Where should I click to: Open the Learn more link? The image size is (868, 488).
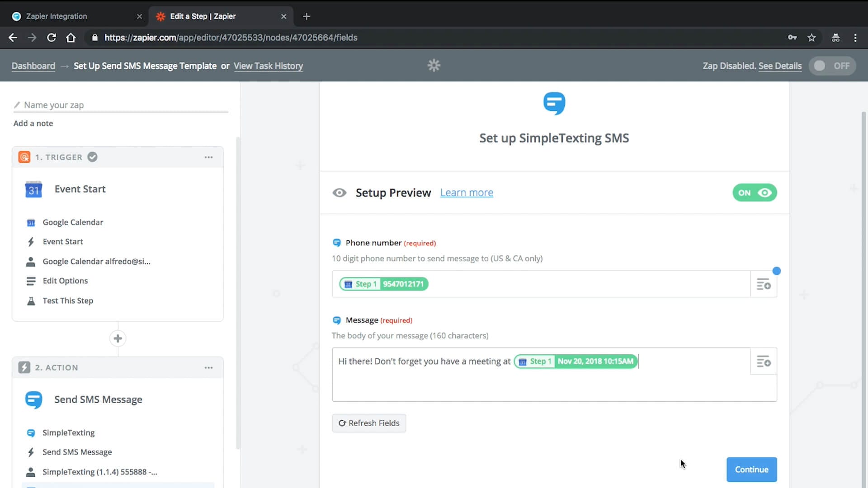click(x=467, y=193)
